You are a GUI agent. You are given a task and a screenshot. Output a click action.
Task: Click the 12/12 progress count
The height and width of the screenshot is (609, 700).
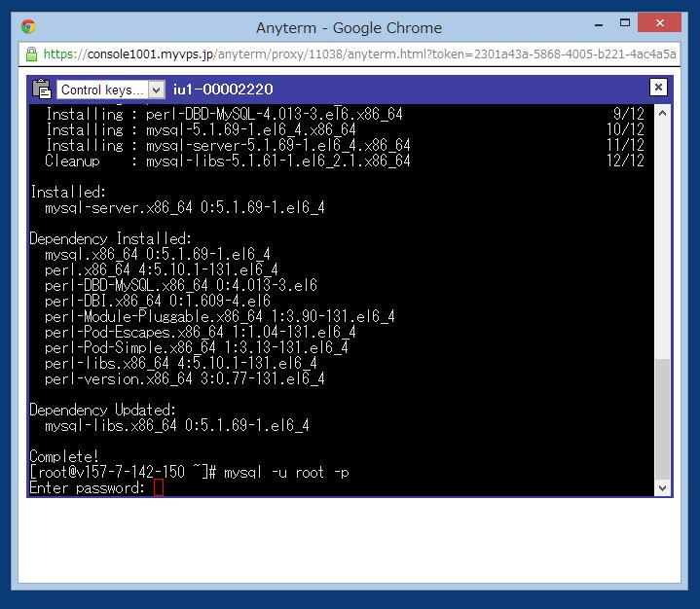(x=625, y=161)
